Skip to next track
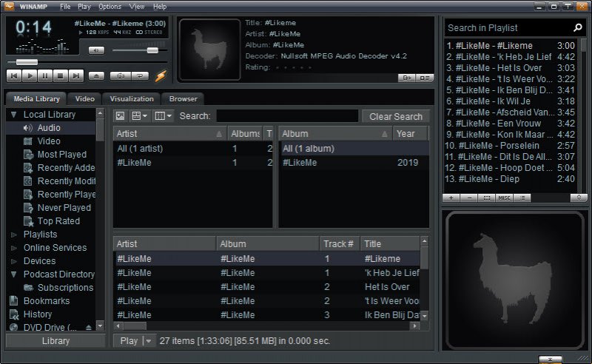The height and width of the screenshot is (364, 592). click(x=76, y=76)
